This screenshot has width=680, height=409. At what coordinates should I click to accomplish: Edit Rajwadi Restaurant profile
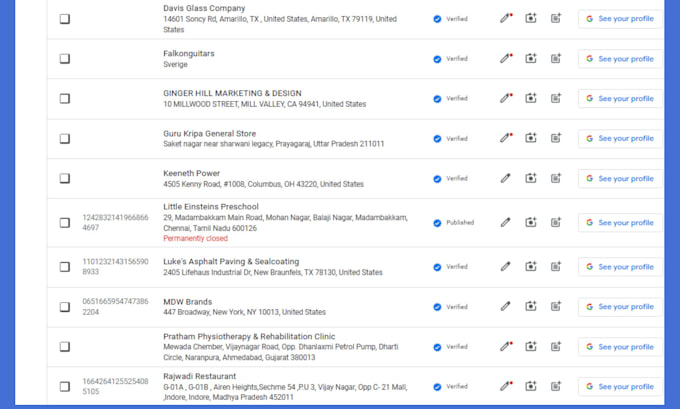(x=506, y=386)
